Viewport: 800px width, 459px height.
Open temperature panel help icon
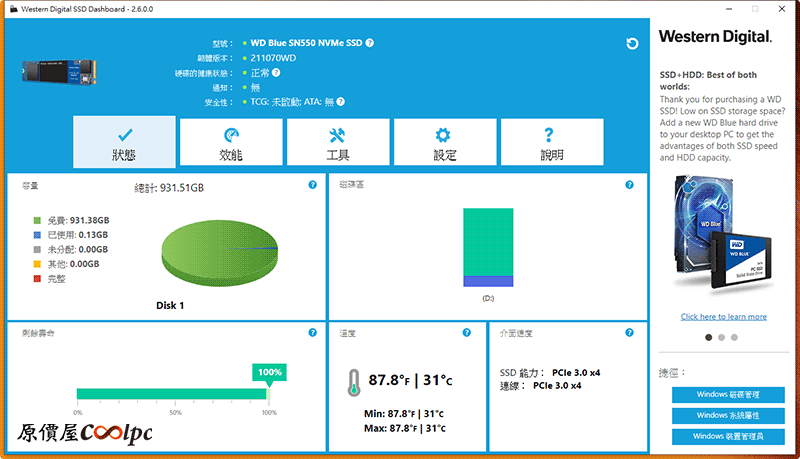467,333
